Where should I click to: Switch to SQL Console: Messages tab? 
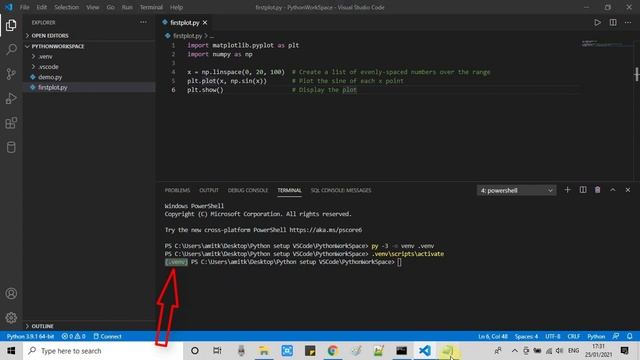tap(341, 190)
